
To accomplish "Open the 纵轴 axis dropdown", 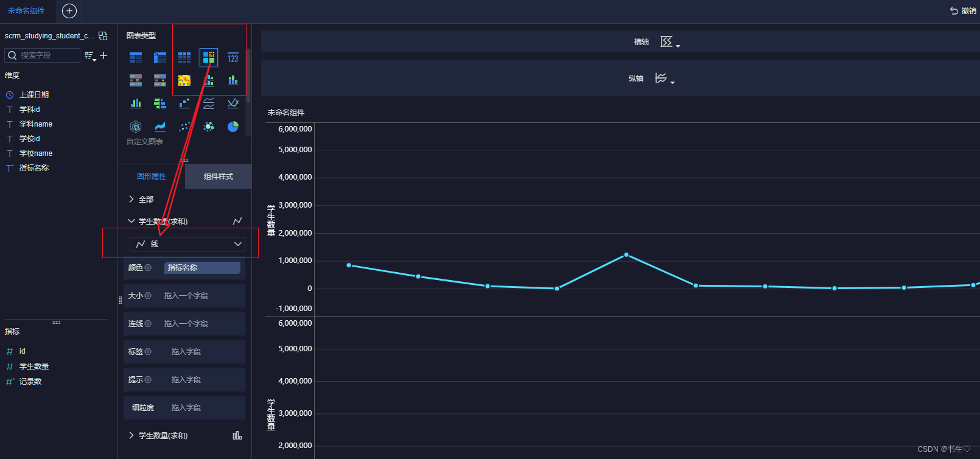I will click(x=665, y=79).
